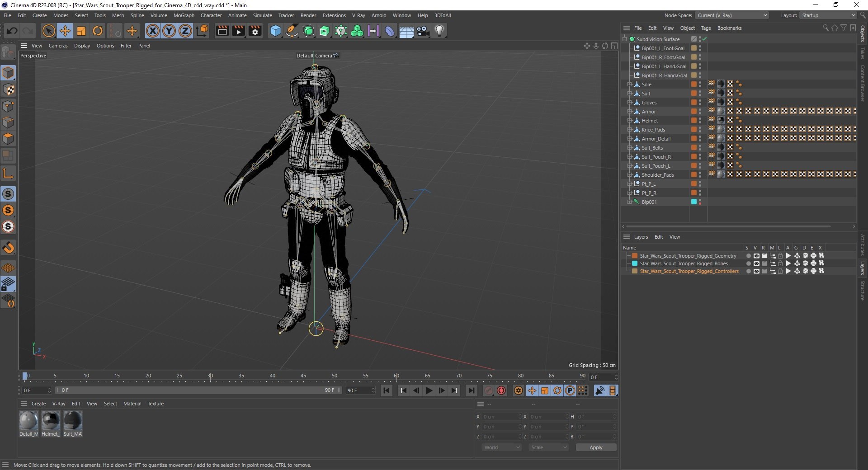Add a Light object

tap(439, 31)
